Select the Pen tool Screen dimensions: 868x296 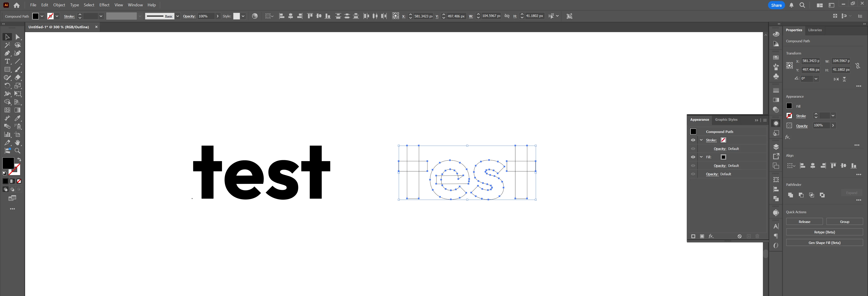coord(7,53)
